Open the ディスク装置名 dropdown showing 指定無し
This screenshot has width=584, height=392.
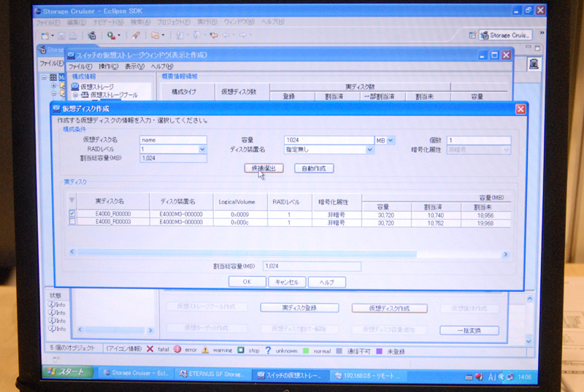[369, 150]
